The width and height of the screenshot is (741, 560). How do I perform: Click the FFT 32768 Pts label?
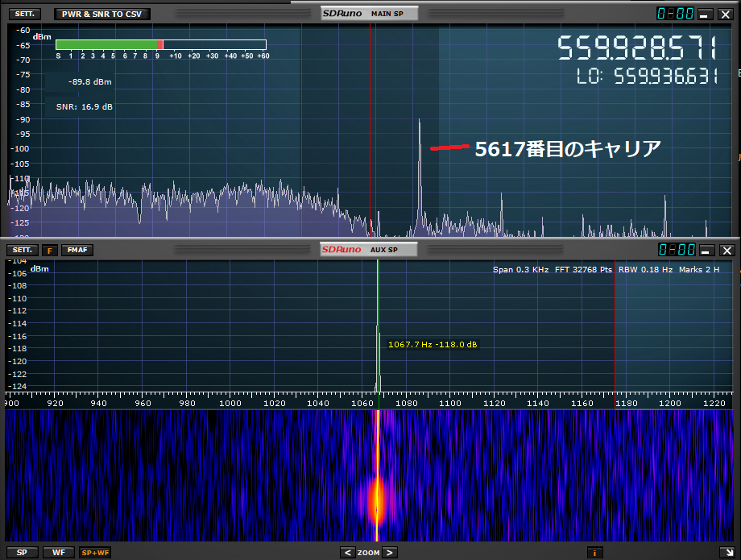tap(583, 269)
